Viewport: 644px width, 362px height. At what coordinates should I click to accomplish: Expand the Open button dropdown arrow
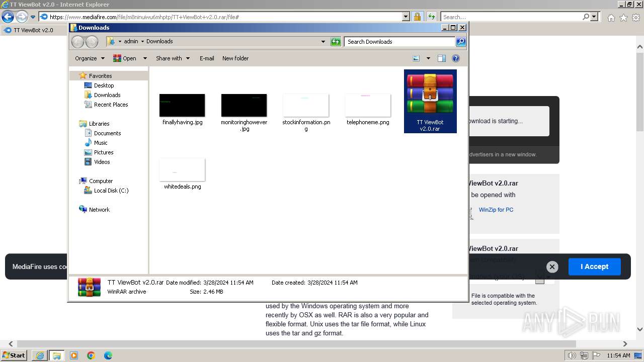(145, 58)
